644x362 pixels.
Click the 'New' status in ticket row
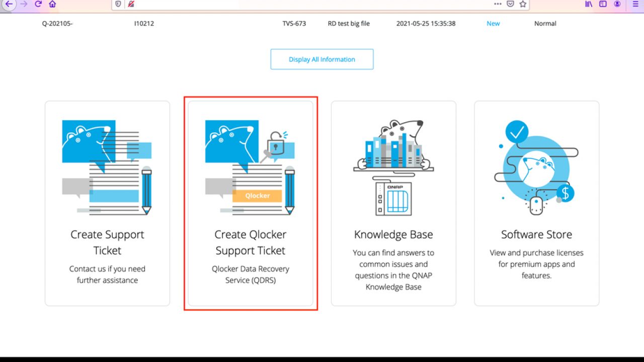click(493, 24)
